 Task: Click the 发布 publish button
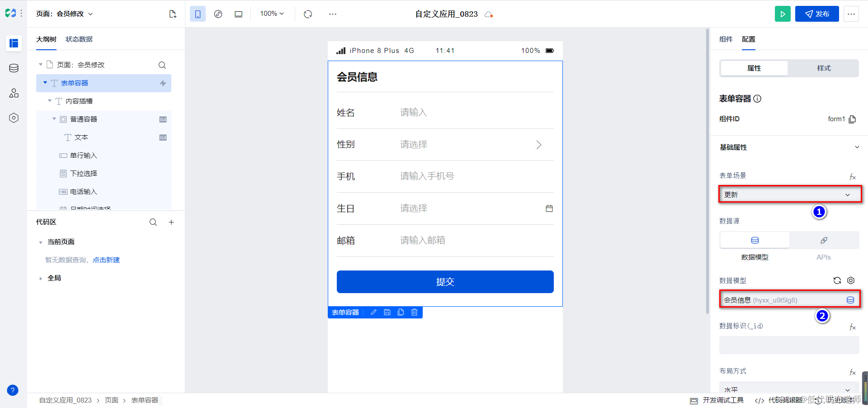tap(817, 14)
